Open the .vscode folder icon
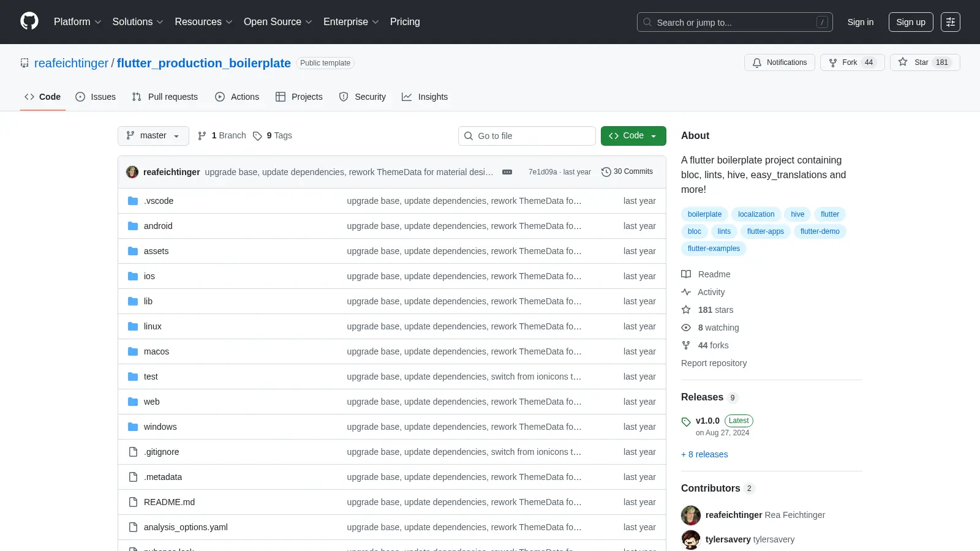 coord(133,201)
